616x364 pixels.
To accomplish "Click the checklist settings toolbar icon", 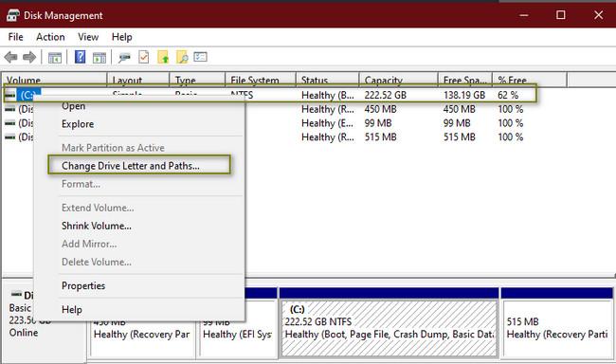I will click(x=200, y=58).
